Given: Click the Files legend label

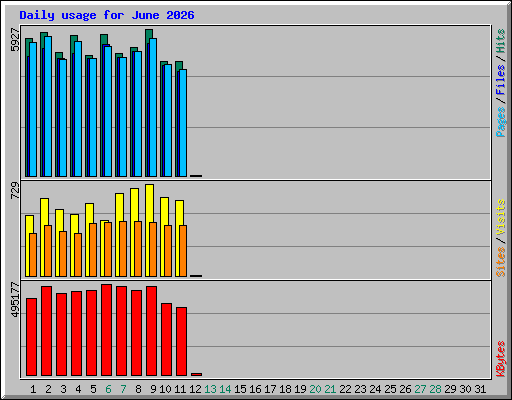Looking at the screenshot, I should pyautogui.click(x=500, y=79).
